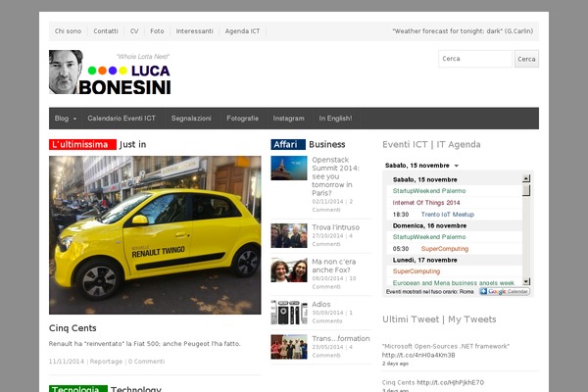Click calendar scrollbar down arrow
Screen dimensions: 588x392
coord(526,281)
